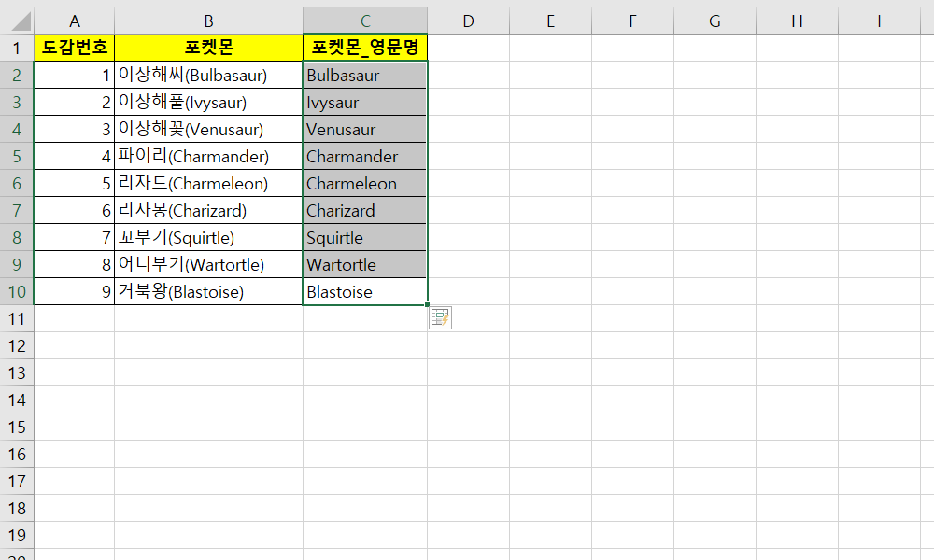This screenshot has height=560, width=934.
Task: Select row 2 header
Action: tap(17, 75)
